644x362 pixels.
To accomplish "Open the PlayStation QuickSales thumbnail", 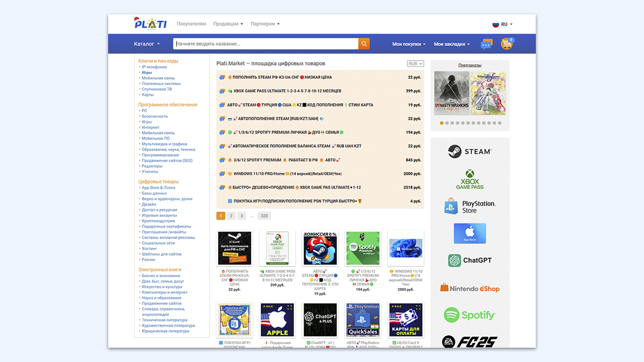I will (x=363, y=320).
